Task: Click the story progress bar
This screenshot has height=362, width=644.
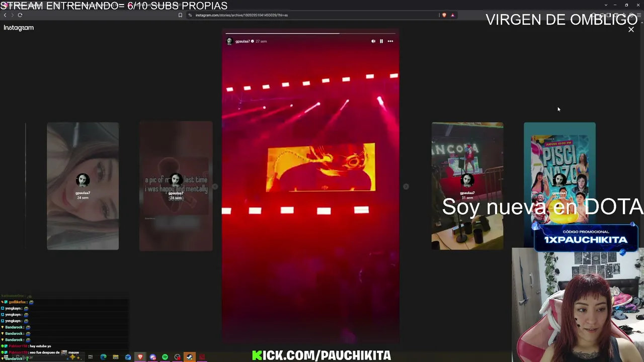Action: click(x=310, y=33)
